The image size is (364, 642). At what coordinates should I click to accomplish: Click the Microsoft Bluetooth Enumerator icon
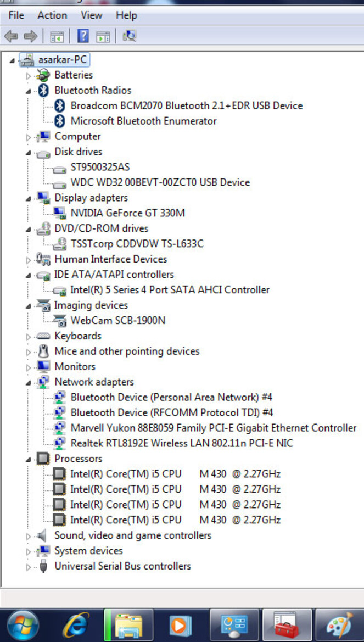60,121
